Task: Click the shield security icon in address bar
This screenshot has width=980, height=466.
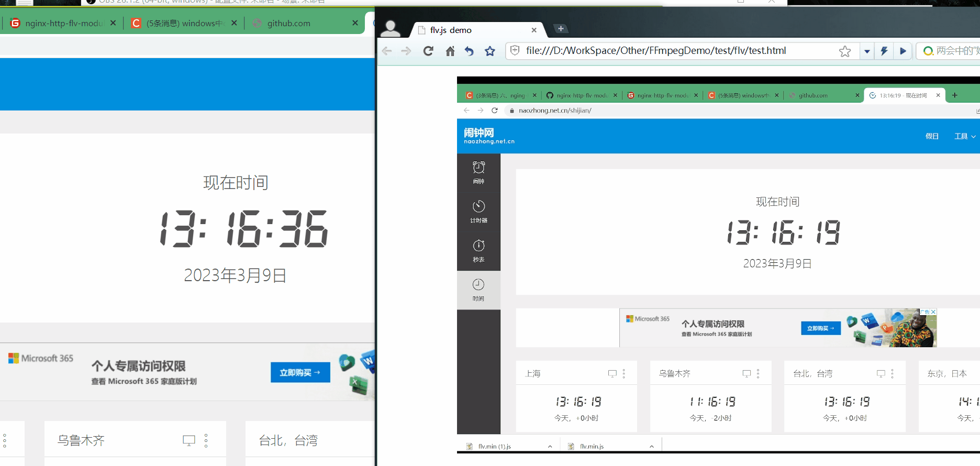Action: [x=515, y=50]
